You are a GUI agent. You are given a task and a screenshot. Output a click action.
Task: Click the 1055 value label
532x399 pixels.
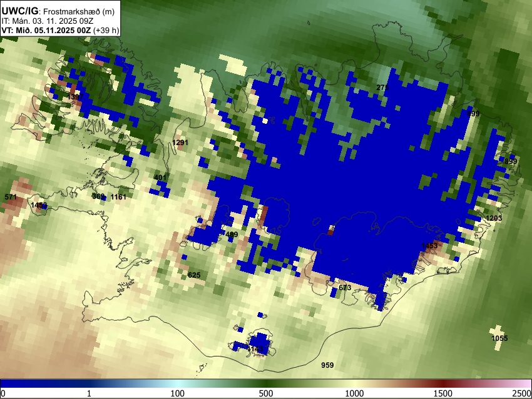500,338
